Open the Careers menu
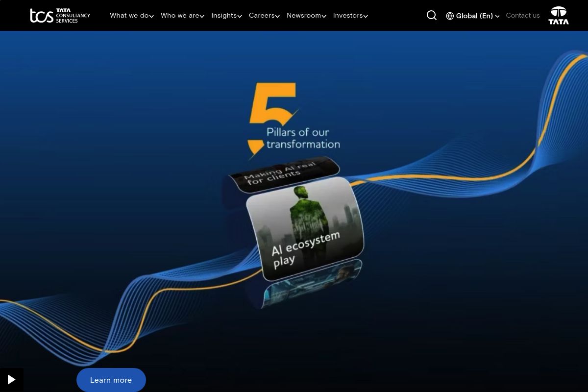The height and width of the screenshot is (392, 588). point(262,15)
